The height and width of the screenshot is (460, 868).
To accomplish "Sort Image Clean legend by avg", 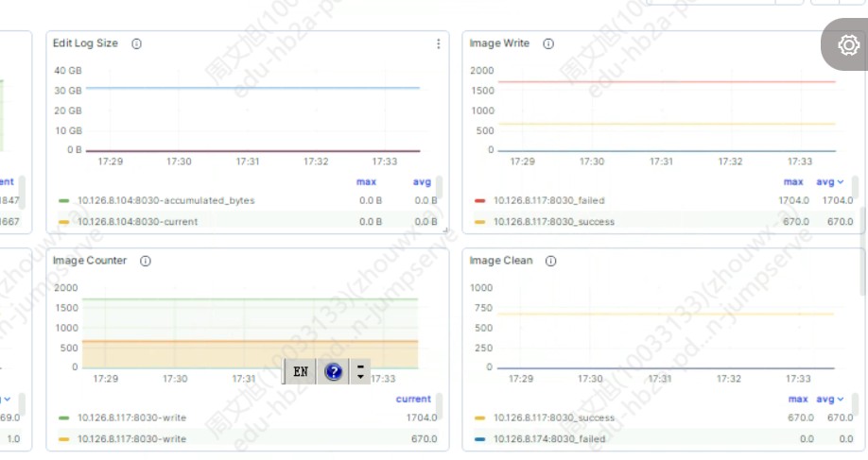I will [x=830, y=400].
